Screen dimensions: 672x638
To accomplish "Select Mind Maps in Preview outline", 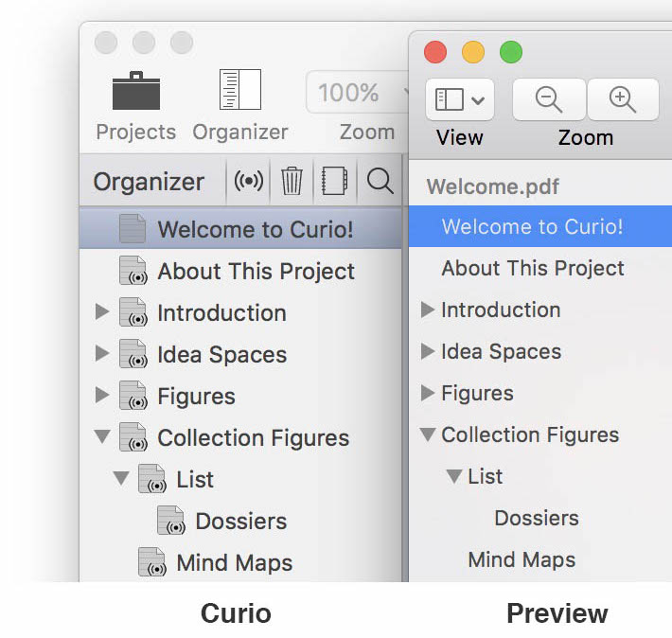I will pyautogui.click(x=522, y=560).
